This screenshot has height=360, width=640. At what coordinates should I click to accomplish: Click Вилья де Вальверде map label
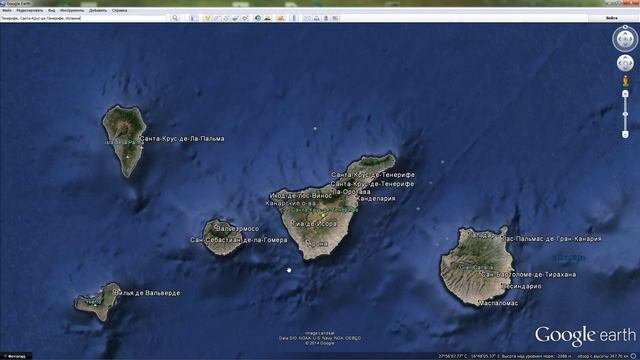point(147,293)
